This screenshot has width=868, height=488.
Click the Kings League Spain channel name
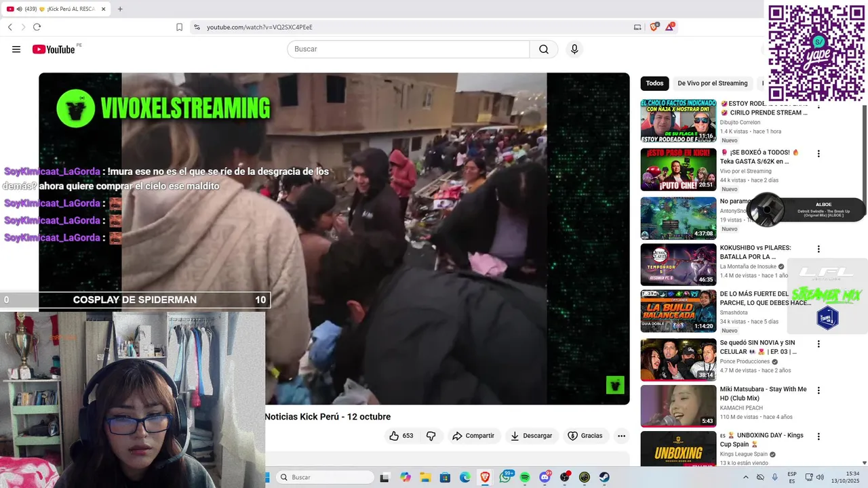point(743,454)
